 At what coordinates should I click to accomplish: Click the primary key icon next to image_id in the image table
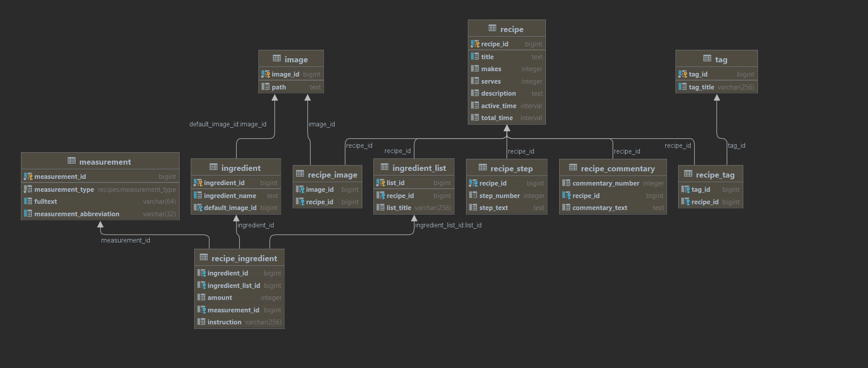click(266, 74)
